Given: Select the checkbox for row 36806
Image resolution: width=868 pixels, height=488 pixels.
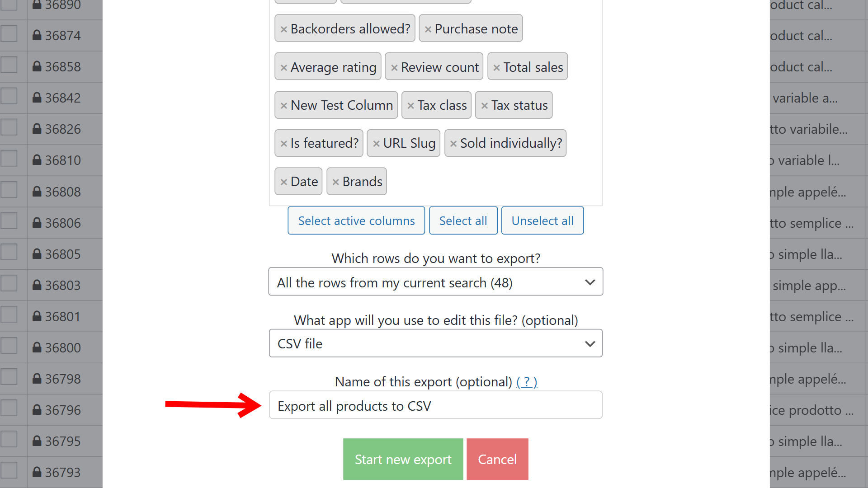Looking at the screenshot, I should [x=9, y=221].
